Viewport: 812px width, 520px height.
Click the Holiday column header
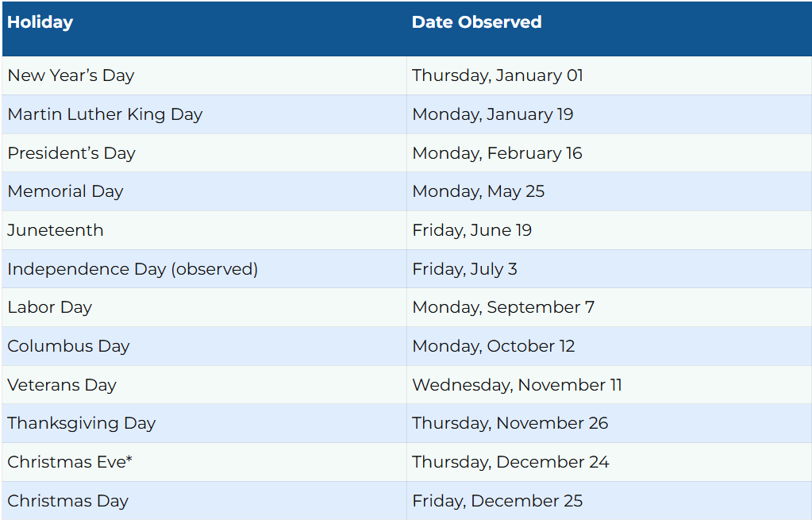[x=40, y=23]
